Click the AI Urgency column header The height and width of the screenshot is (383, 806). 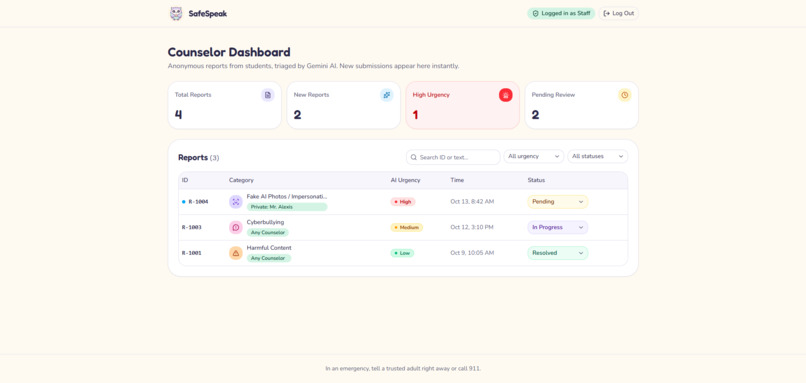point(406,180)
